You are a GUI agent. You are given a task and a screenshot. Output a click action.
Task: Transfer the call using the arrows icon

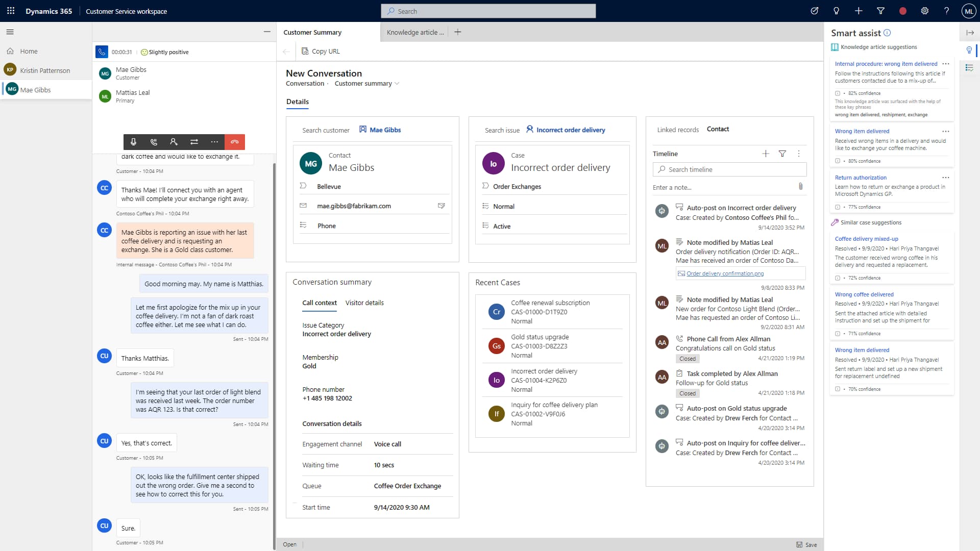pyautogui.click(x=194, y=142)
